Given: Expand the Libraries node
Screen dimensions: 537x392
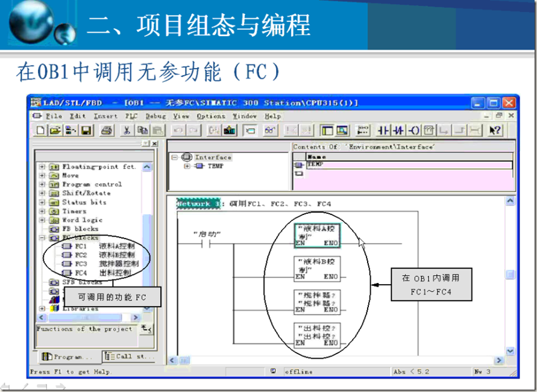Looking at the screenshot, I should (42, 308).
